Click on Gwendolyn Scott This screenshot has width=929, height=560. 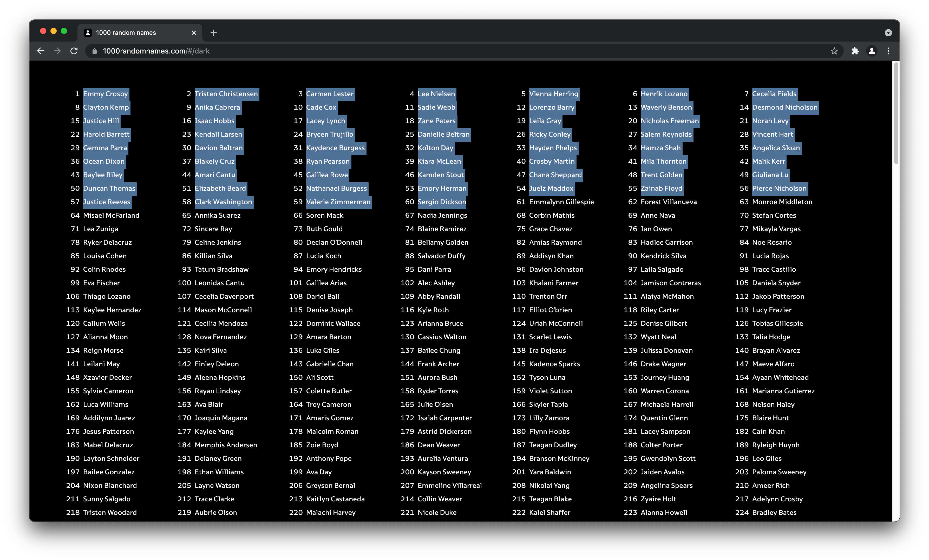(668, 459)
